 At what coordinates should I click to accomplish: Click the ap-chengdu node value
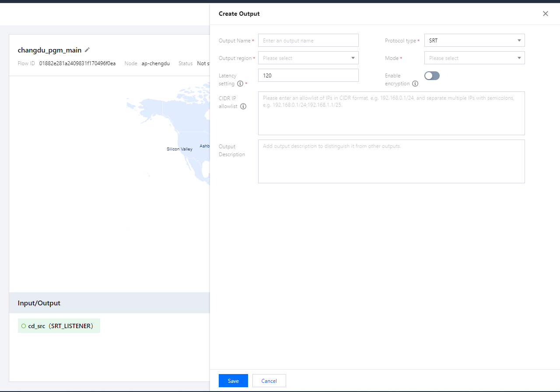156,63
